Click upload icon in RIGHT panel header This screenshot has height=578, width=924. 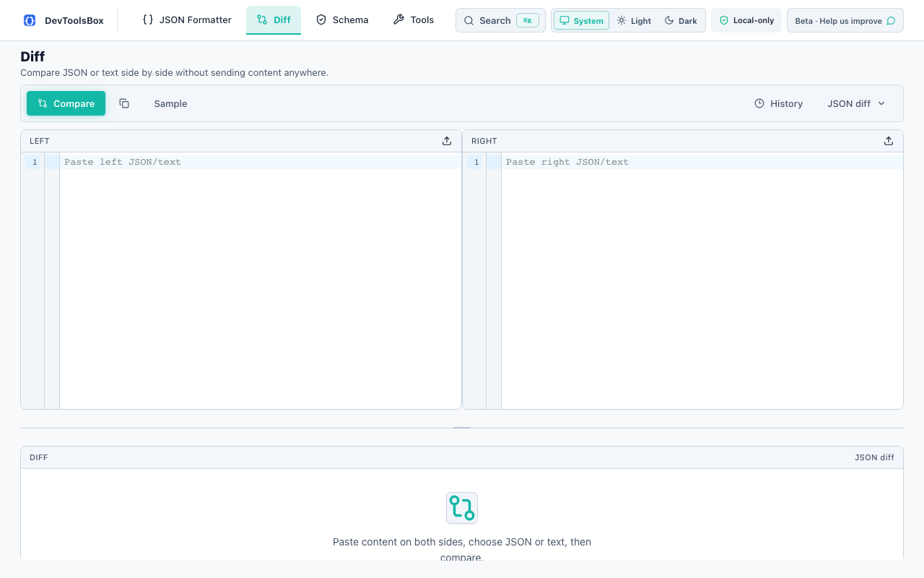coord(889,141)
